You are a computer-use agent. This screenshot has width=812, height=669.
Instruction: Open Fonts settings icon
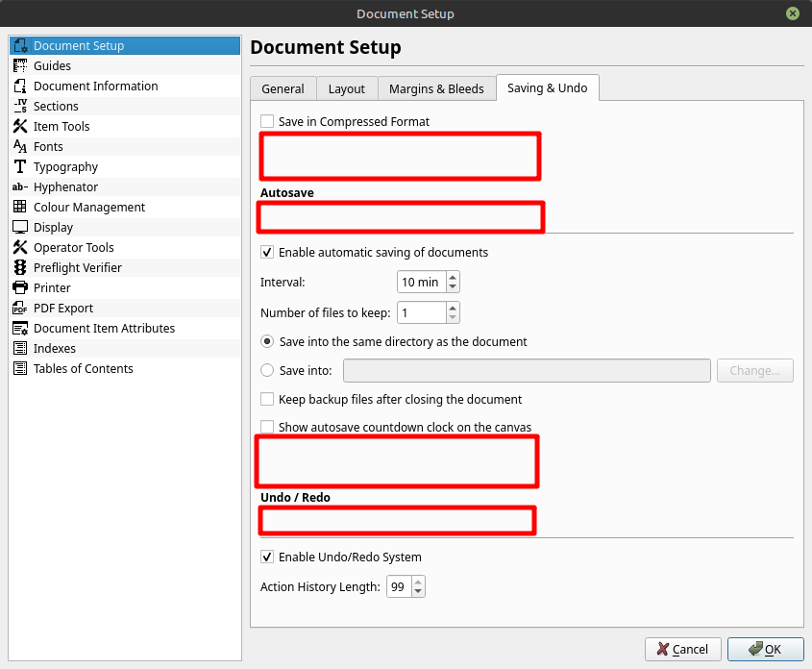[19, 147]
